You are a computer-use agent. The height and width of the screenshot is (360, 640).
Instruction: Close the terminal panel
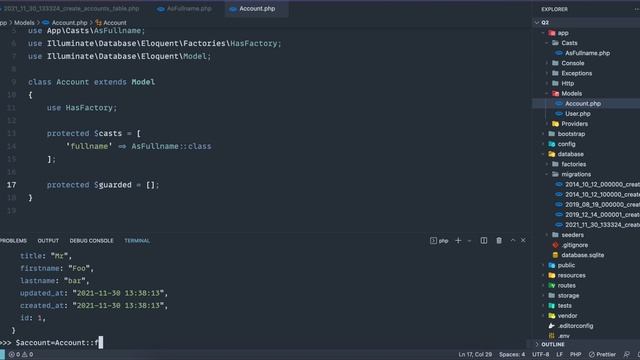[x=523, y=241]
